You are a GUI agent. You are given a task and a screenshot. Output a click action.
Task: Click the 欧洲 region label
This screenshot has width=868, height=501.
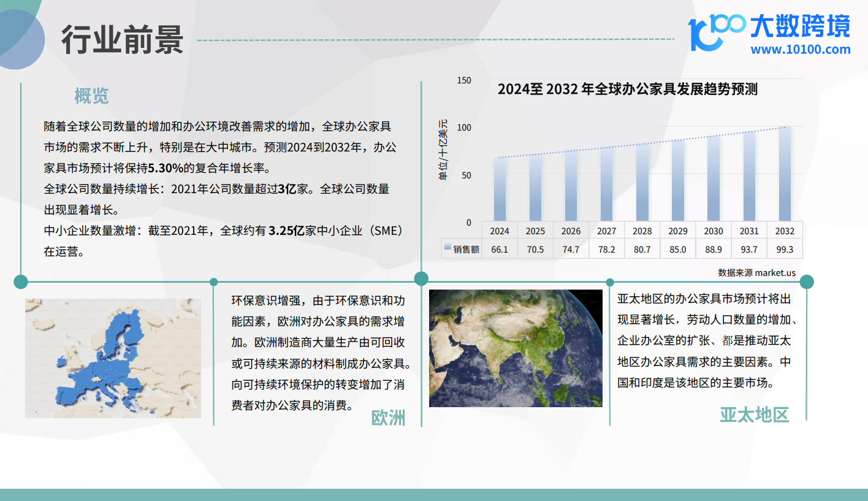(388, 418)
